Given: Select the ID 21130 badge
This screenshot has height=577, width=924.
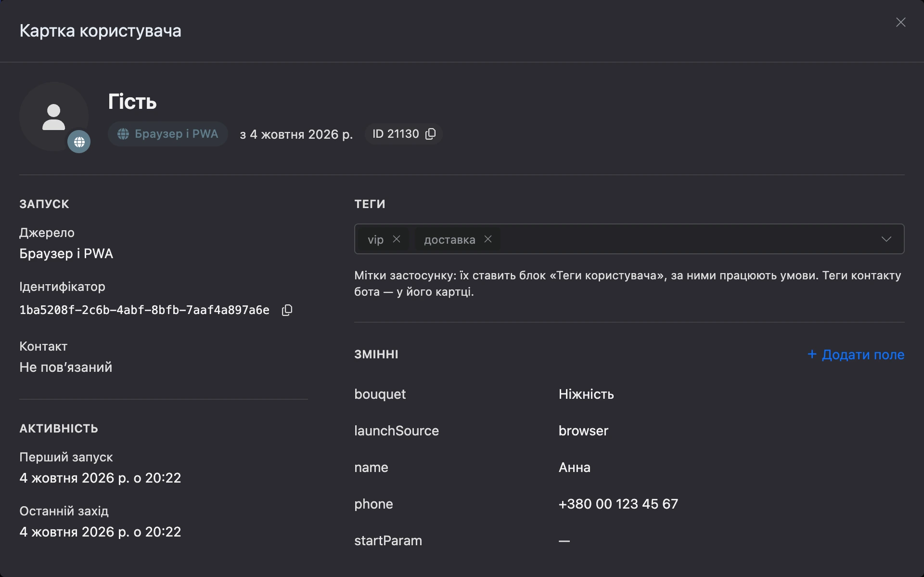Looking at the screenshot, I should pos(403,134).
